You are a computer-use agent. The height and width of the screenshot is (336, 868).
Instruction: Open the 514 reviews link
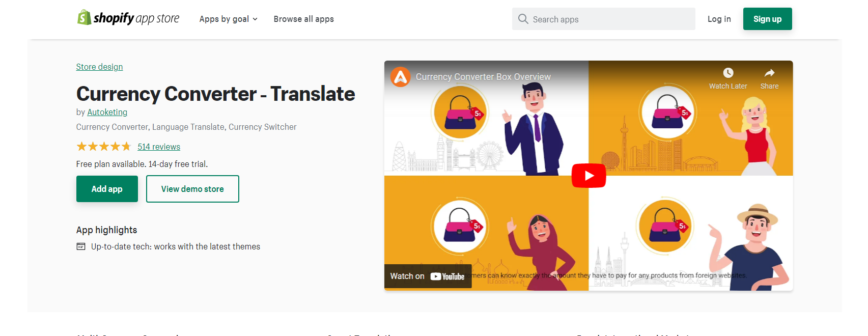coord(159,147)
